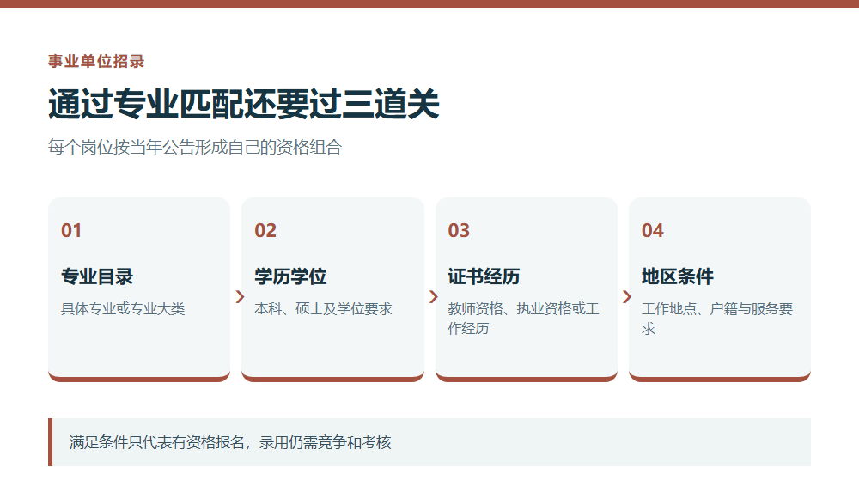Click the note 满足条件只代表有资格报名
Viewport: 859px width, 504px height.
(x=157, y=442)
